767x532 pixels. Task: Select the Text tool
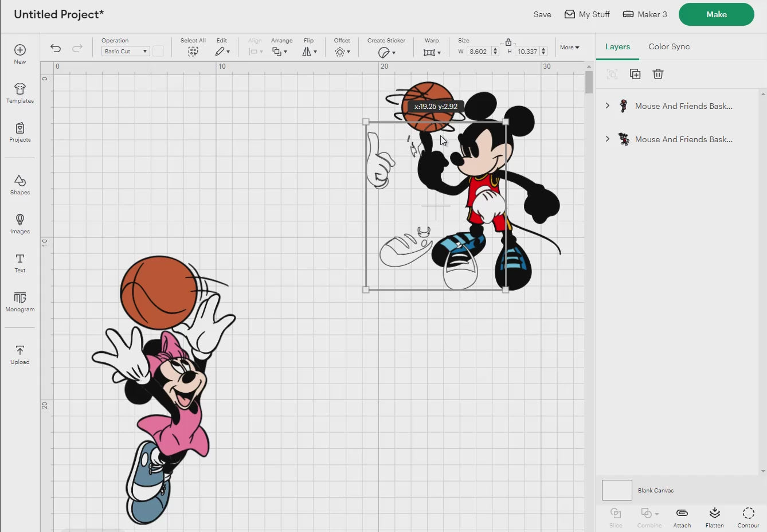(x=20, y=263)
